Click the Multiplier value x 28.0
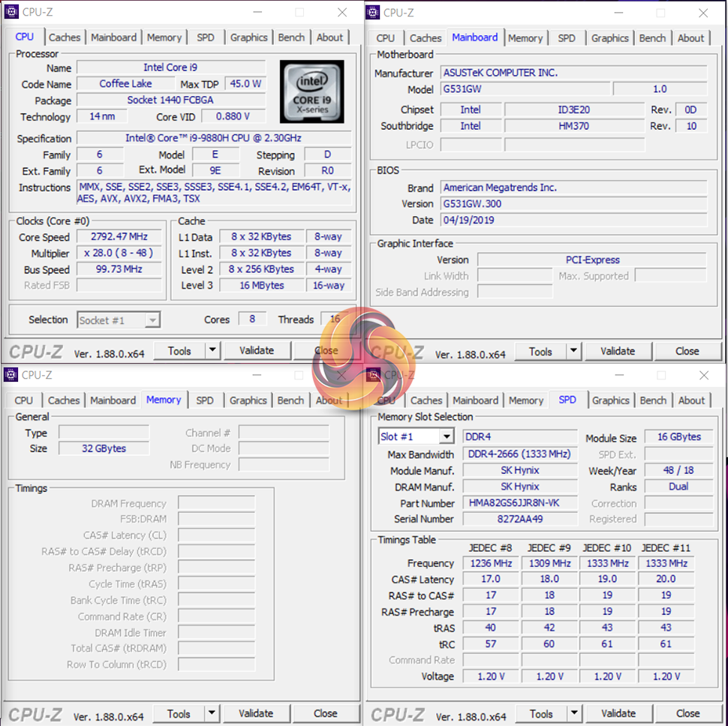The width and height of the screenshot is (728, 726). (x=119, y=253)
